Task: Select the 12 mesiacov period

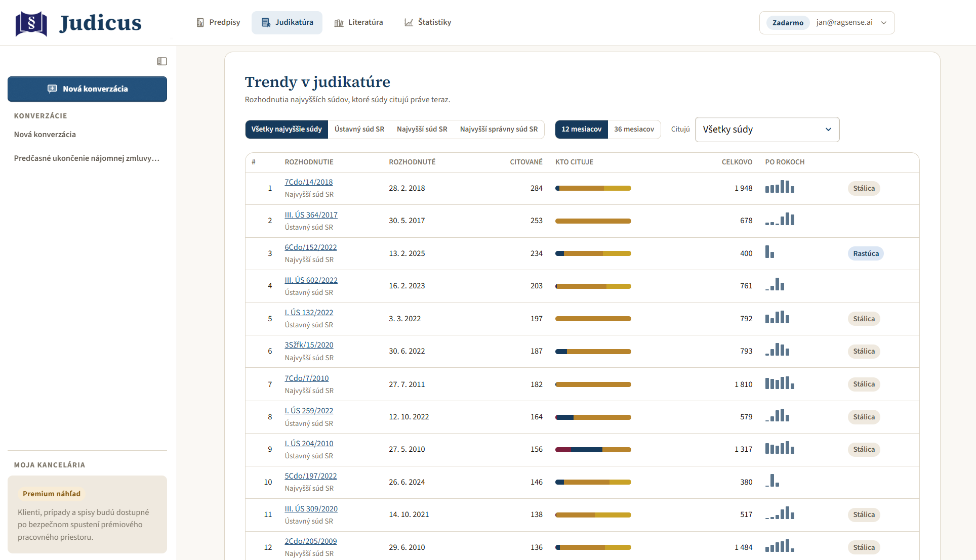Action: [582, 130]
